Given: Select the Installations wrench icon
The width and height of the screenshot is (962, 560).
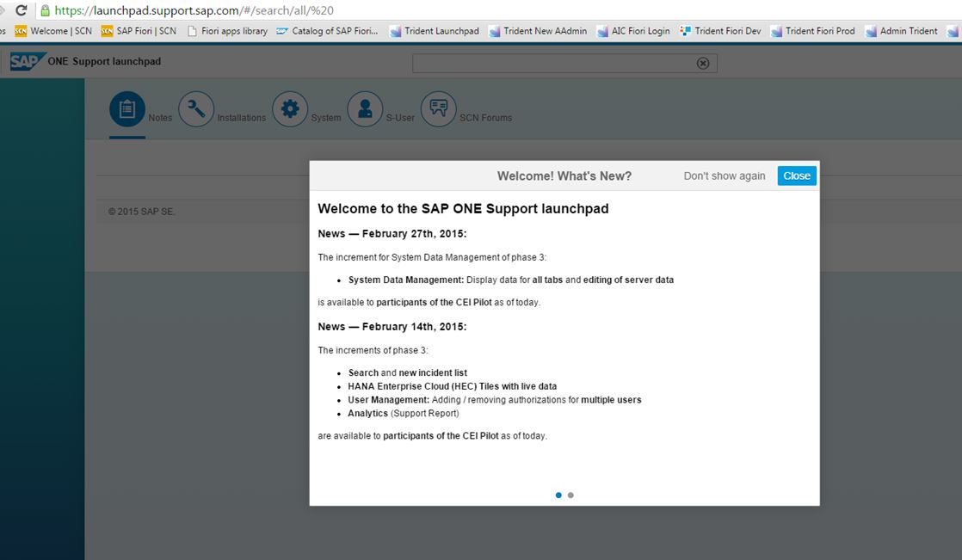Looking at the screenshot, I should point(196,109).
